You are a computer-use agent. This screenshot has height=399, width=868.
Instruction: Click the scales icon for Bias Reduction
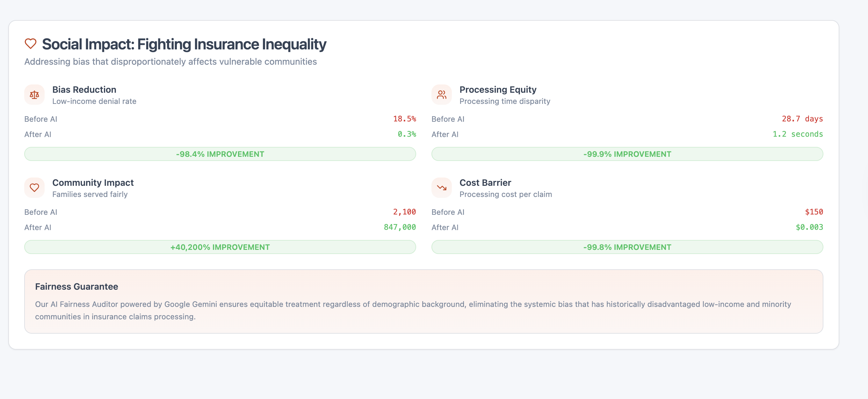(x=34, y=95)
